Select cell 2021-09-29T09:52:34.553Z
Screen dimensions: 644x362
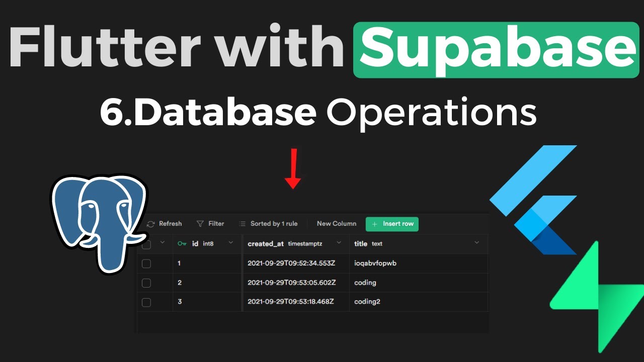[x=296, y=263]
